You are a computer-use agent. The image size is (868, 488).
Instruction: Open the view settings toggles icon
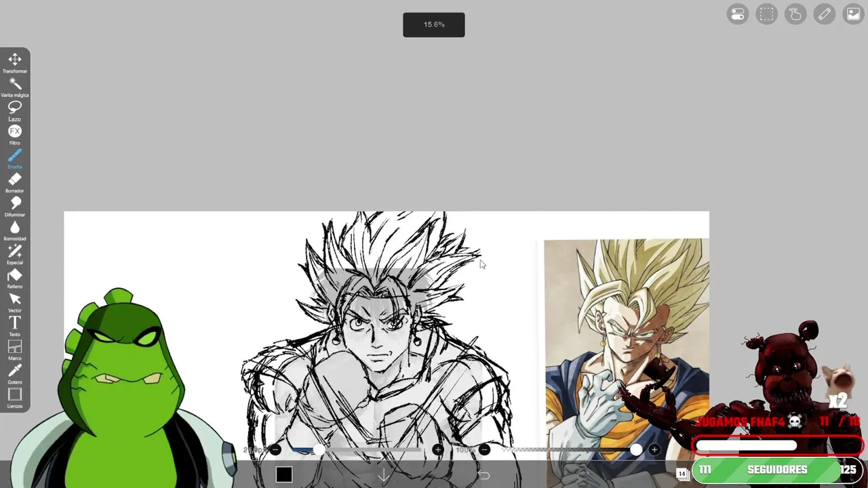[x=738, y=14]
